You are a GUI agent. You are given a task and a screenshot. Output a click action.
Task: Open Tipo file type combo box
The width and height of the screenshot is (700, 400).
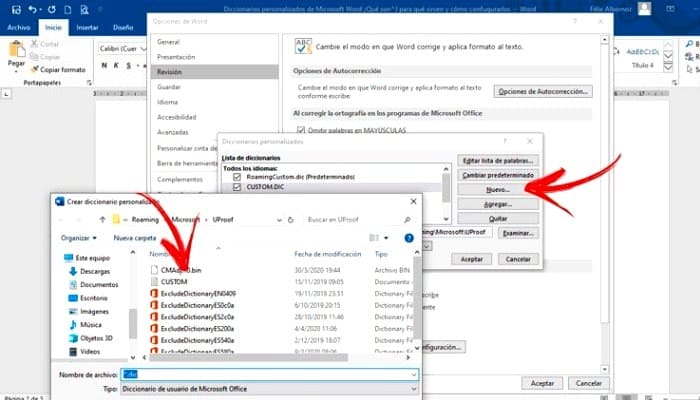point(270,389)
